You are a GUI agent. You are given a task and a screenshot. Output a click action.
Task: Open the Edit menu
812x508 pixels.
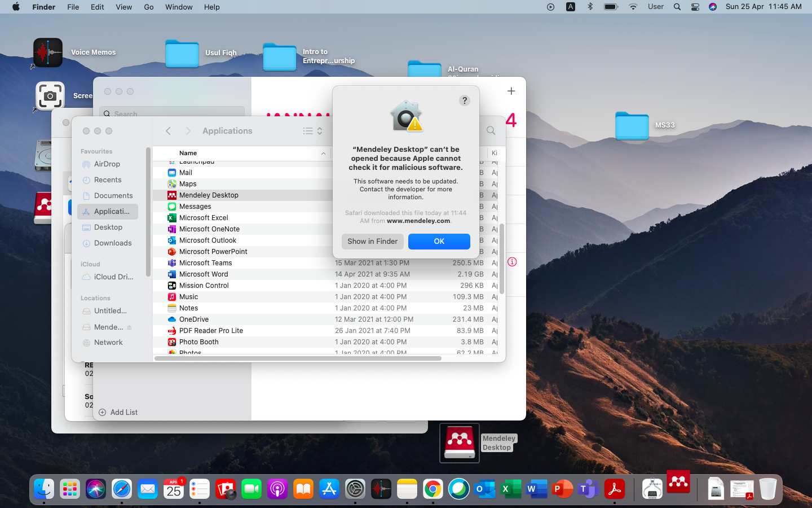[98, 7]
